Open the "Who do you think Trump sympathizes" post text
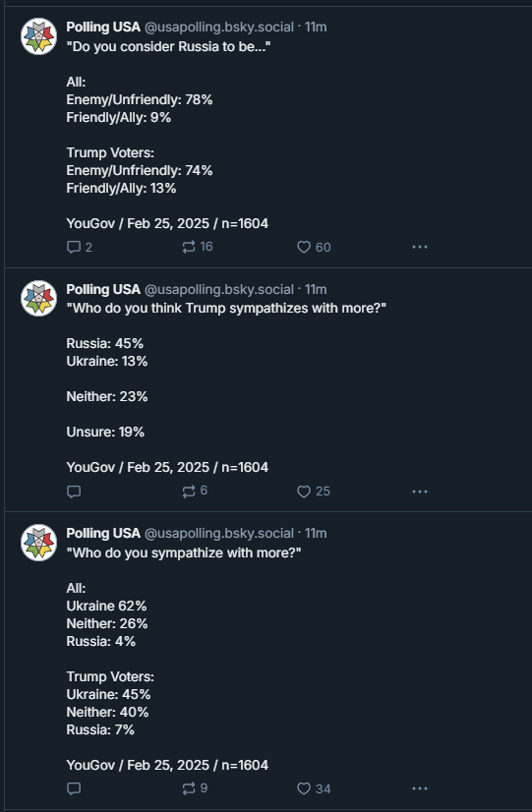532x812 pixels. click(226, 309)
